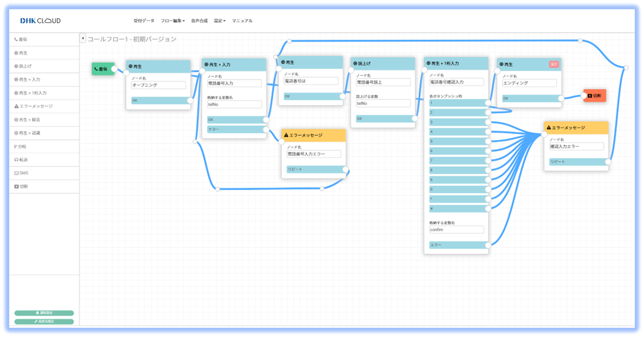This screenshot has height=337, width=644.
Task: Click the SMS envelope icon in sidebar
Action: coord(16,173)
